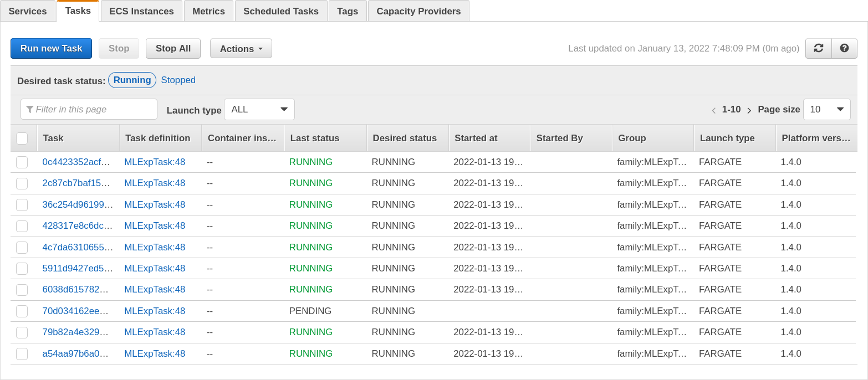This screenshot has height=380, width=868.
Task: Open the MLExpTask:48 task definition
Action: (x=155, y=162)
